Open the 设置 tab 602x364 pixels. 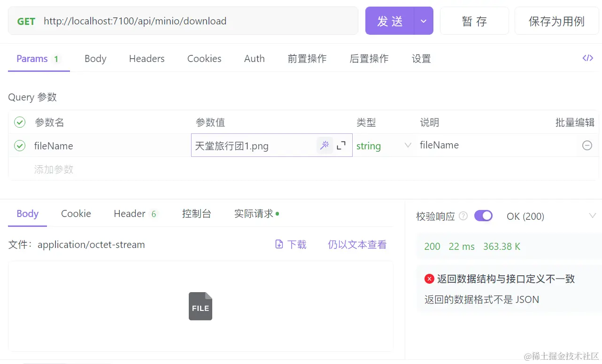tap(421, 59)
